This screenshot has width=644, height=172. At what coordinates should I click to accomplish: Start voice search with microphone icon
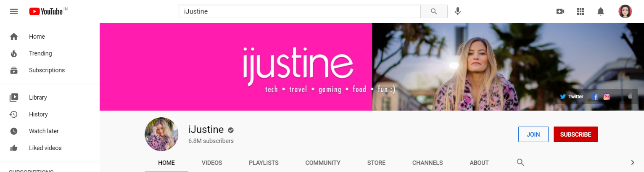click(x=458, y=11)
